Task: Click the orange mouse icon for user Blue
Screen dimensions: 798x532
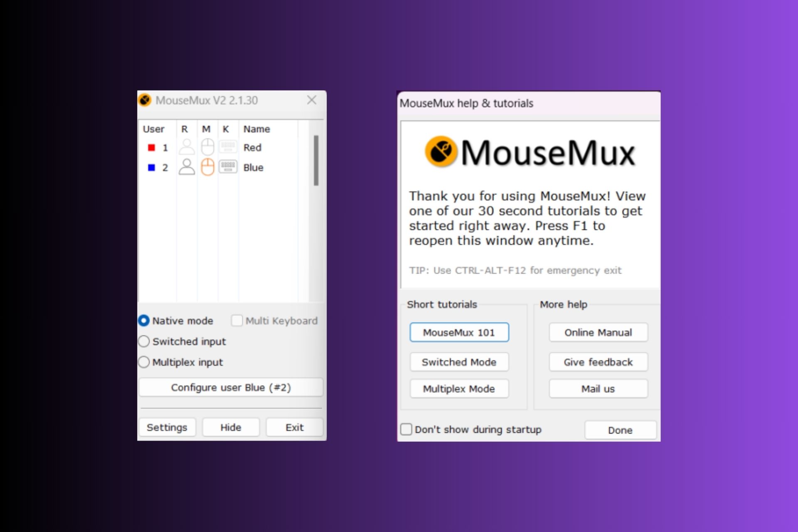Action: click(207, 167)
